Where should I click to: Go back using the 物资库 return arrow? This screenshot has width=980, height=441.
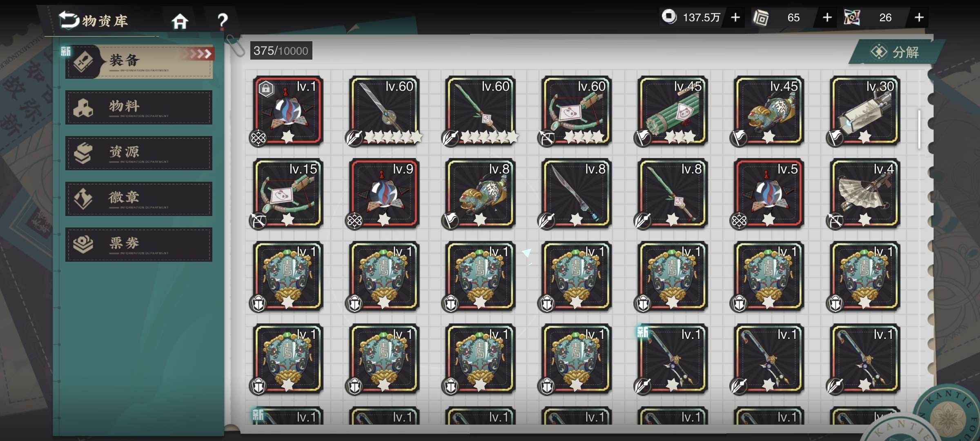pyautogui.click(x=69, y=20)
